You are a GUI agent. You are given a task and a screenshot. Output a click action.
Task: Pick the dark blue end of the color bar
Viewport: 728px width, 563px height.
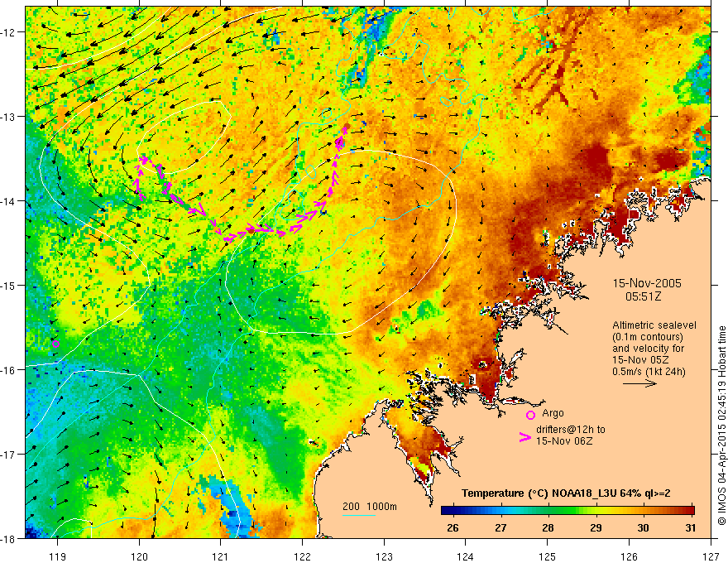point(445,511)
